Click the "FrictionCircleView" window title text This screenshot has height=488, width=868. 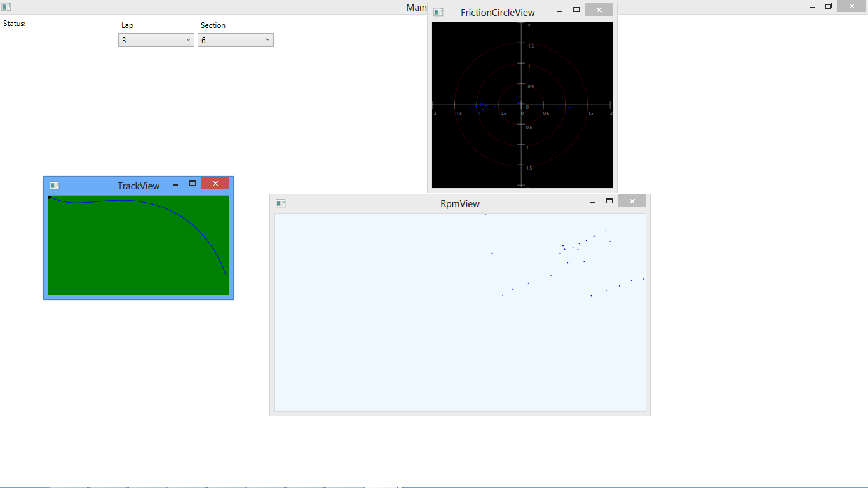(498, 13)
